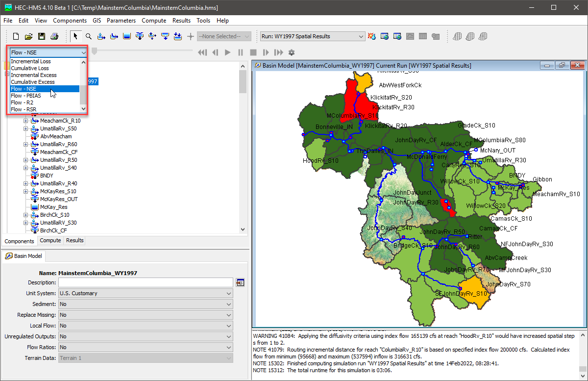The width and height of the screenshot is (588, 381).
Task: Choose the subbasin creation tool
Action: click(101, 36)
